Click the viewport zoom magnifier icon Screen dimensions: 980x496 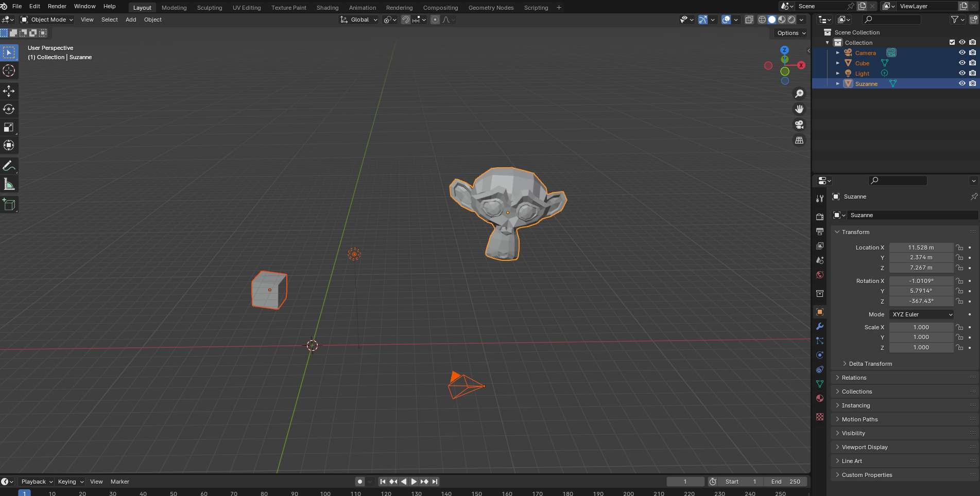pos(799,94)
